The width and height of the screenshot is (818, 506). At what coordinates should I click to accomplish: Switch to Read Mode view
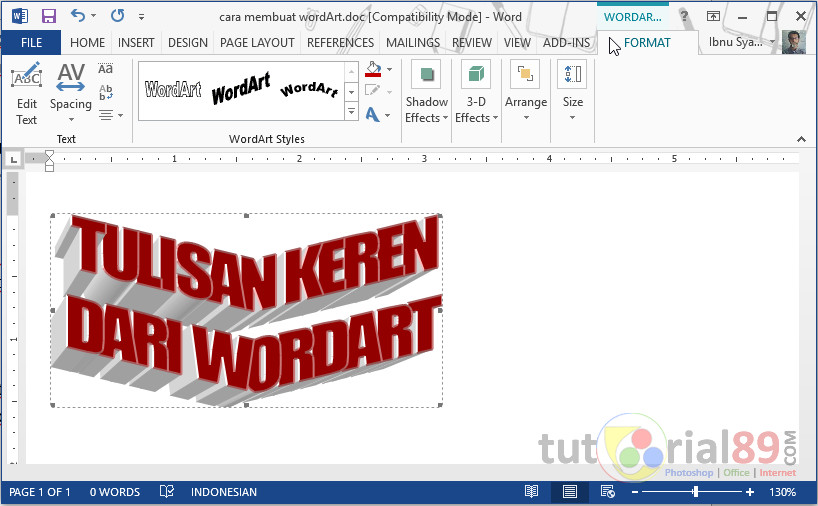[531, 491]
